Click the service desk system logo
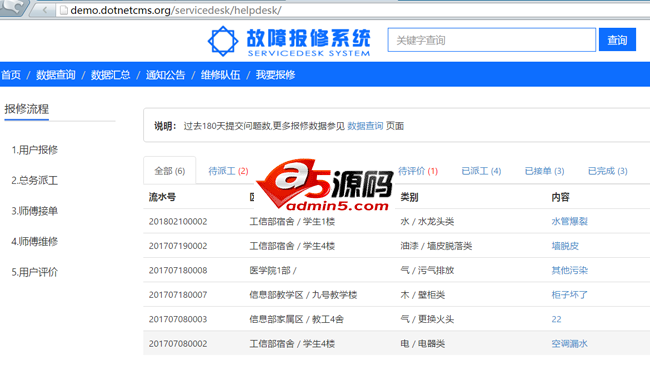 click(289, 41)
